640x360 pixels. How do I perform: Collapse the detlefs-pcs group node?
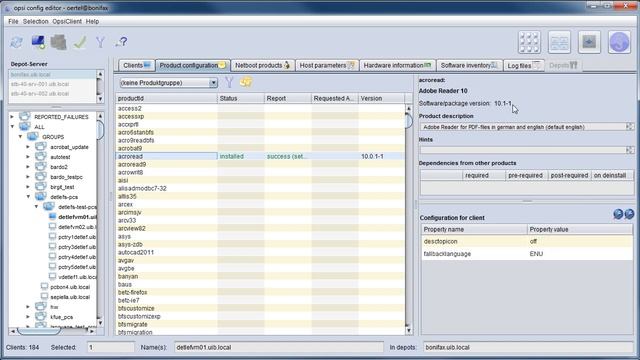click(28, 197)
